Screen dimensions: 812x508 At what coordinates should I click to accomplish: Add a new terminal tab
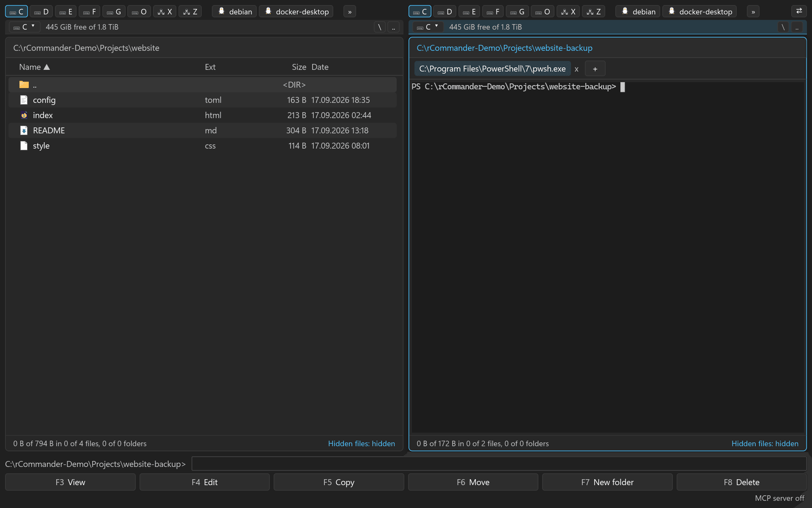[x=595, y=69]
